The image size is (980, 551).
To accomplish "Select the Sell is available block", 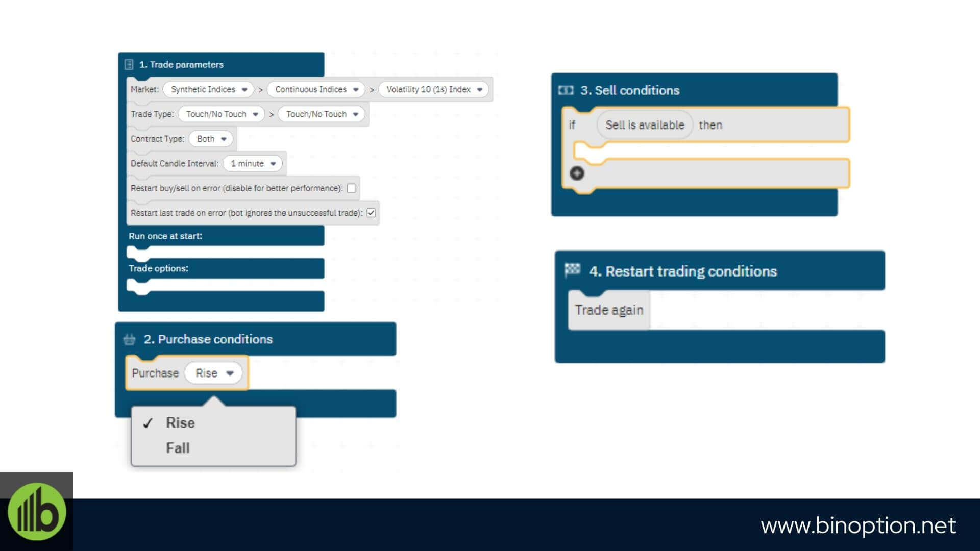I will (x=645, y=125).
